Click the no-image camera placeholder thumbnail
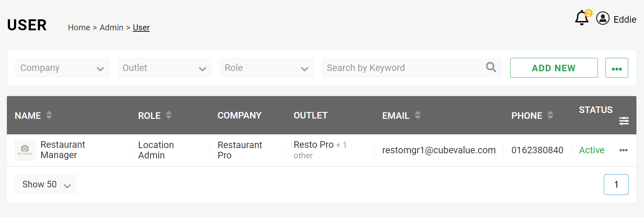Viewport: 644px width, 217px height. tap(25, 149)
